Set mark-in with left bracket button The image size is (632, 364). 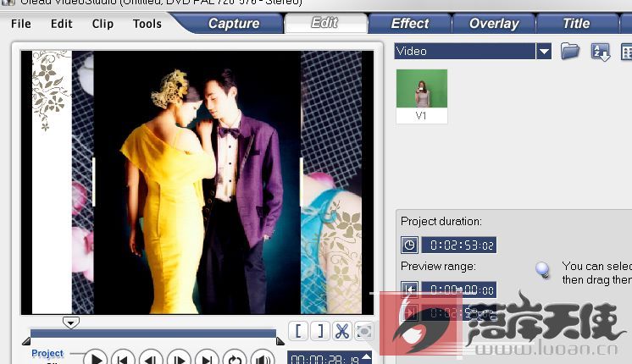(298, 331)
